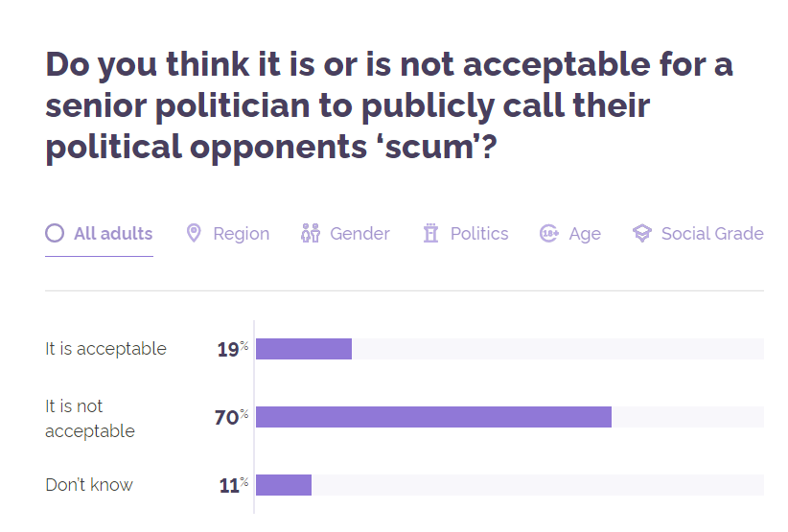
Task: Click the 'It is acceptable' label
Action: click(x=105, y=349)
